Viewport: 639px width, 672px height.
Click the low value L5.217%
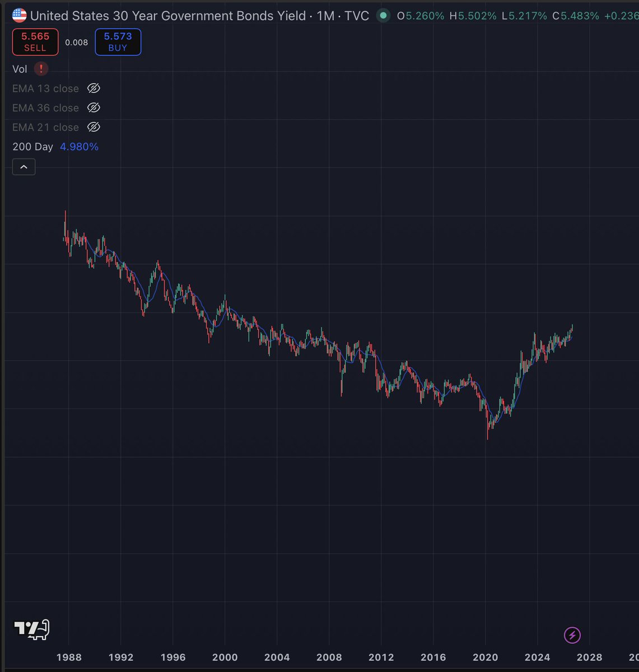click(524, 16)
